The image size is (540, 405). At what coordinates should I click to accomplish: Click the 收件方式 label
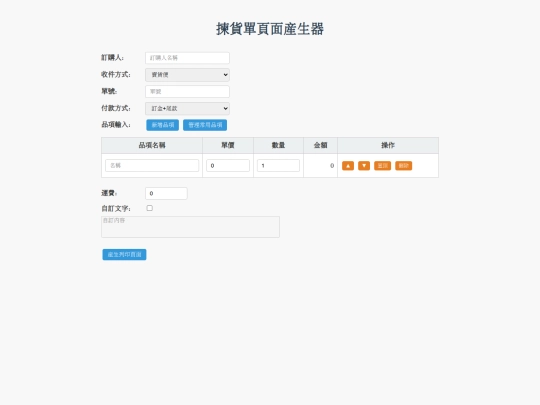(x=116, y=74)
